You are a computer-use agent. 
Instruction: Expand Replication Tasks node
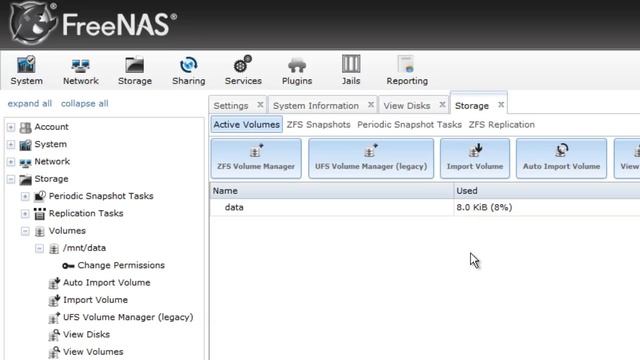tap(25, 214)
